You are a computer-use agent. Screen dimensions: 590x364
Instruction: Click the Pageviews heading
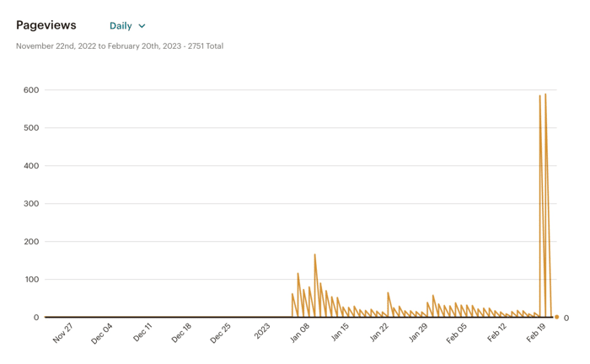click(46, 25)
